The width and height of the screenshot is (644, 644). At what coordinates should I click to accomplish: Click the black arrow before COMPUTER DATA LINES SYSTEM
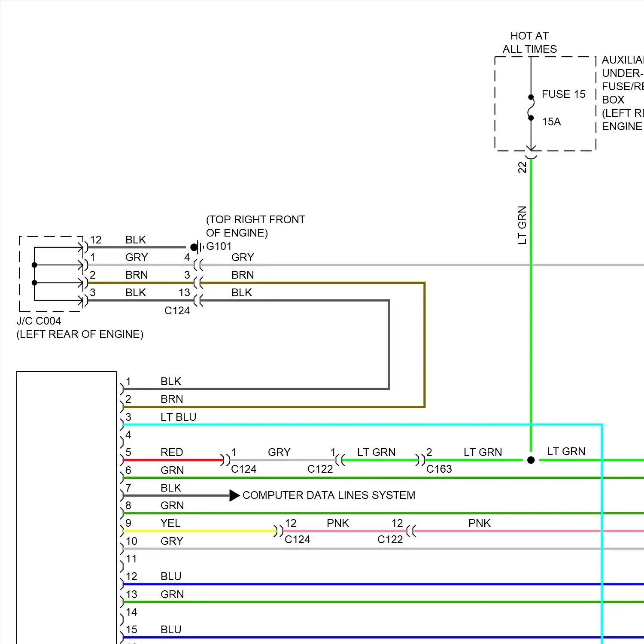point(234,495)
